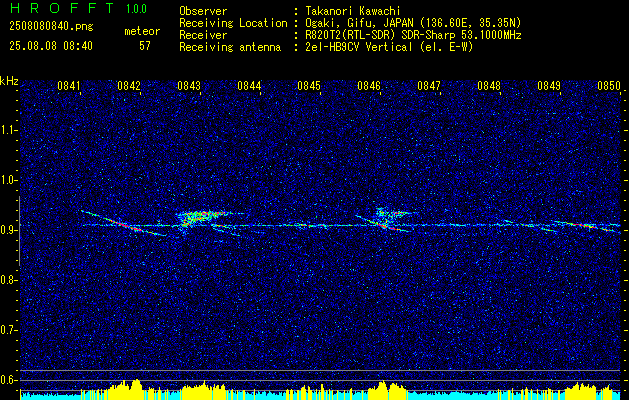Click the 0842 time marker

(x=129, y=86)
